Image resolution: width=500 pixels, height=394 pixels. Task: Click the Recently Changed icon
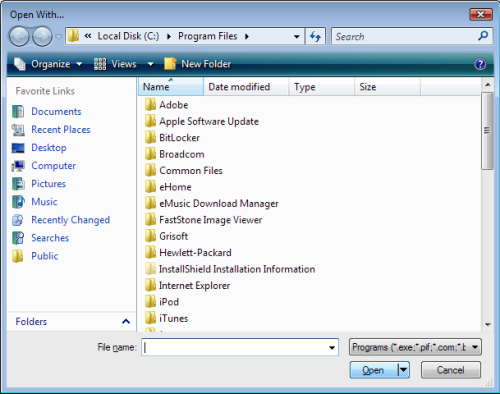(18, 220)
